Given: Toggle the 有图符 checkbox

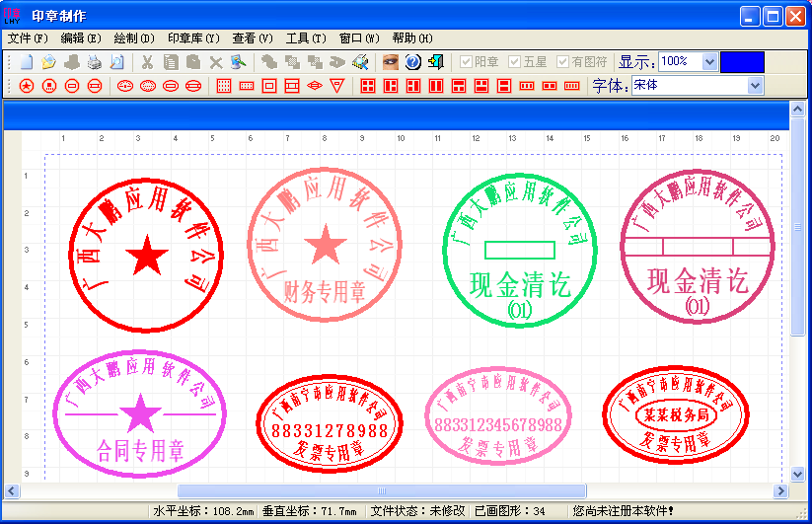Looking at the screenshot, I should tap(563, 61).
